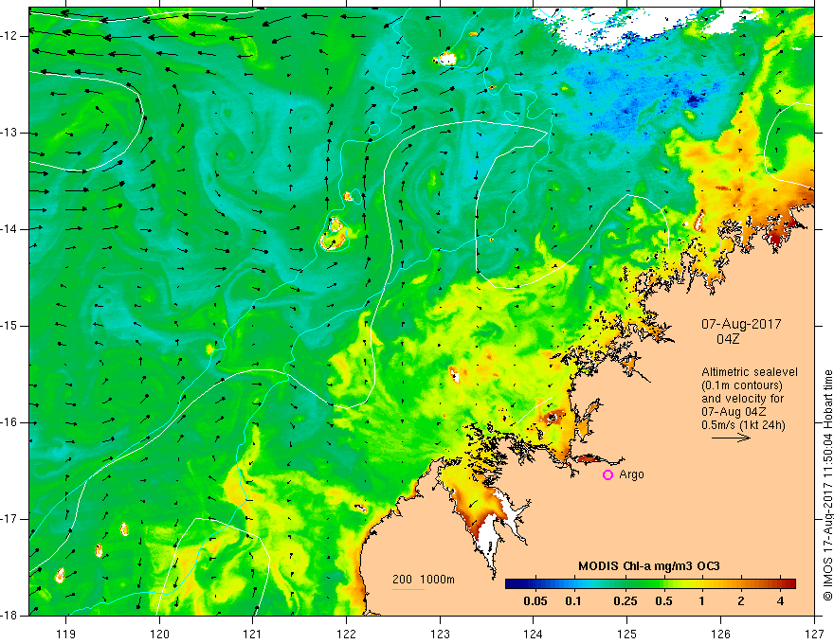
Task: Click the '0.05' colorbar value
Action: 535,601
